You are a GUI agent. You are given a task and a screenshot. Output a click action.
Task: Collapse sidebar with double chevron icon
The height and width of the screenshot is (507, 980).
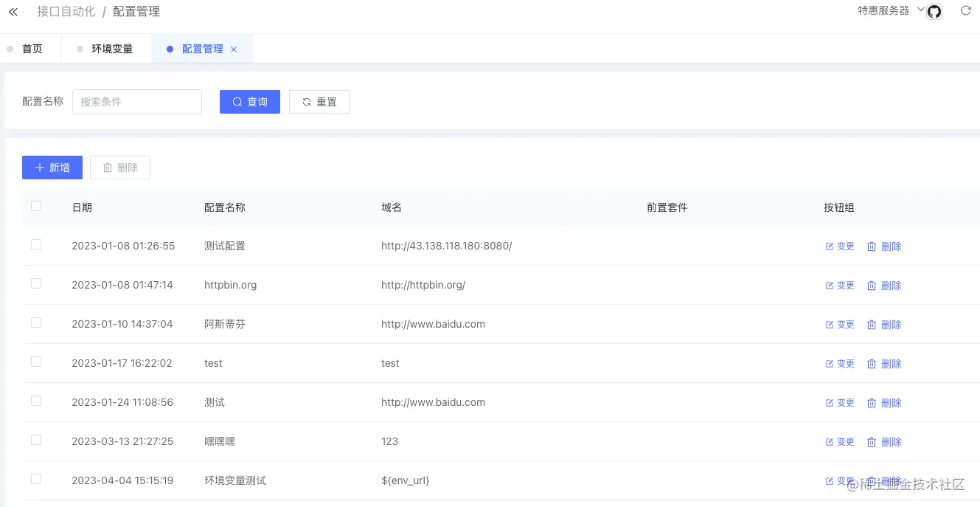[13, 12]
